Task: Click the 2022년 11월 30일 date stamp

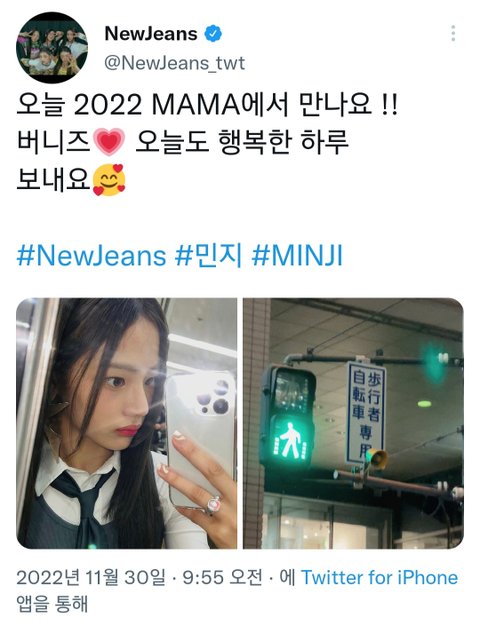Action: 90,578
